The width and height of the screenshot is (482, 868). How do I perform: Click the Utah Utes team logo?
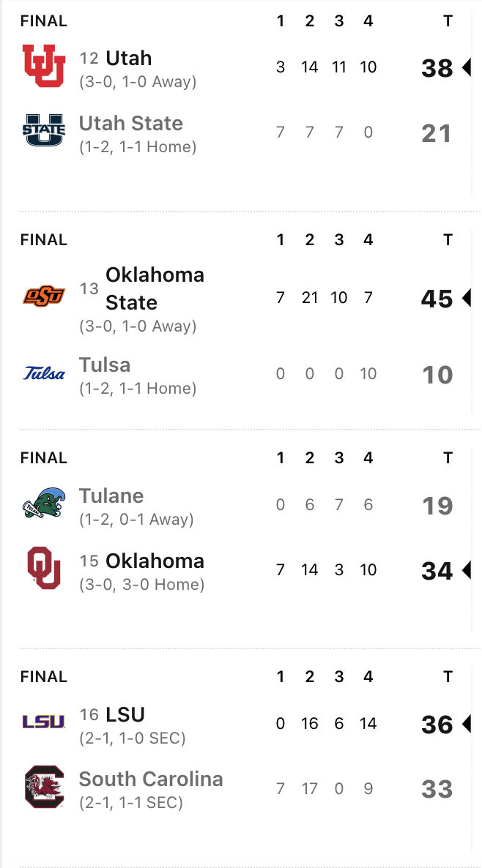(43, 66)
